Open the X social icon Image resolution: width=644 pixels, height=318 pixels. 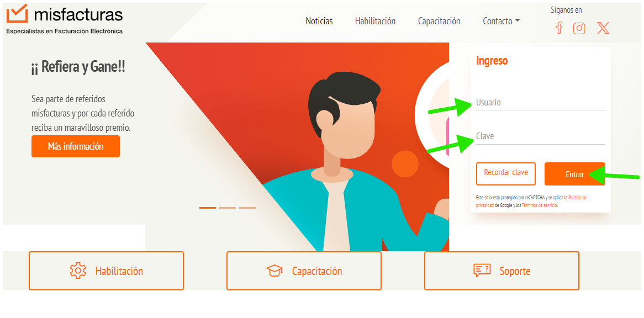click(603, 28)
